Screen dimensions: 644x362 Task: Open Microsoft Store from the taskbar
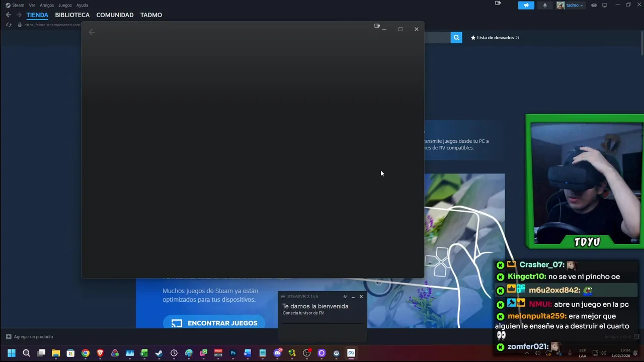tap(70, 353)
